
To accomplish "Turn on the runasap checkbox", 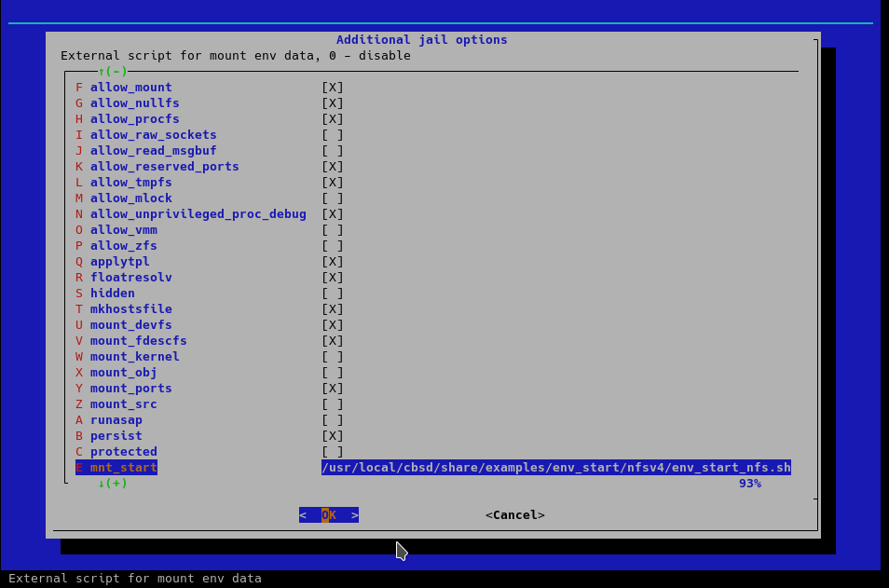I will pyautogui.click(x=333, y=420).
